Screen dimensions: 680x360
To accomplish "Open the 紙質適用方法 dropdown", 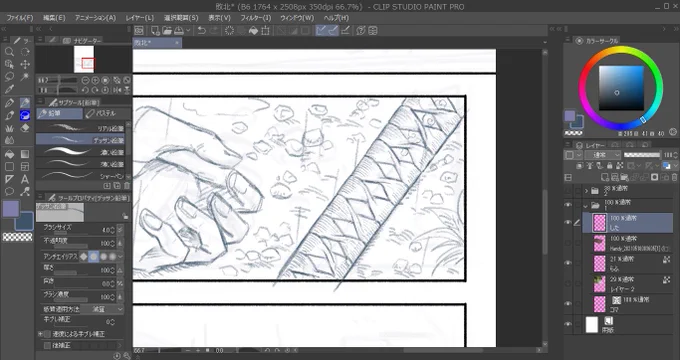I will tap(102, 309).
